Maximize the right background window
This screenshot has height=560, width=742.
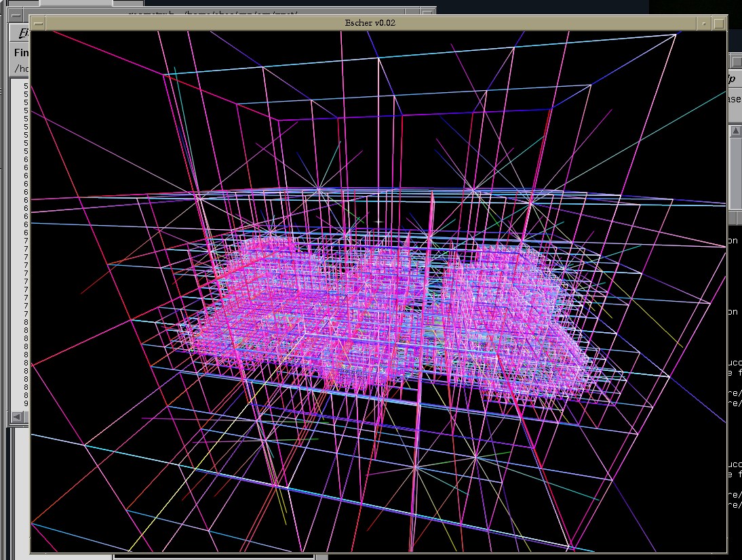[737, 62]
